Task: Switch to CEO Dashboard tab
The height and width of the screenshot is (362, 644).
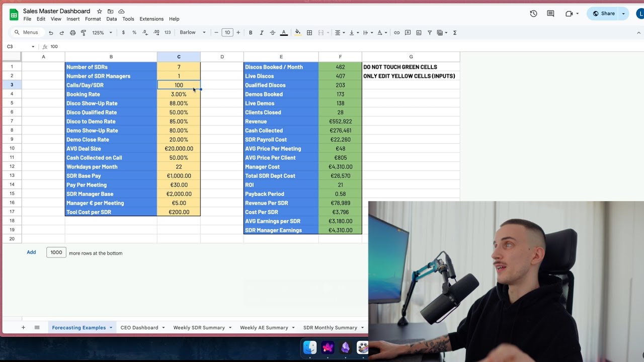Action: tap(139, 328)
